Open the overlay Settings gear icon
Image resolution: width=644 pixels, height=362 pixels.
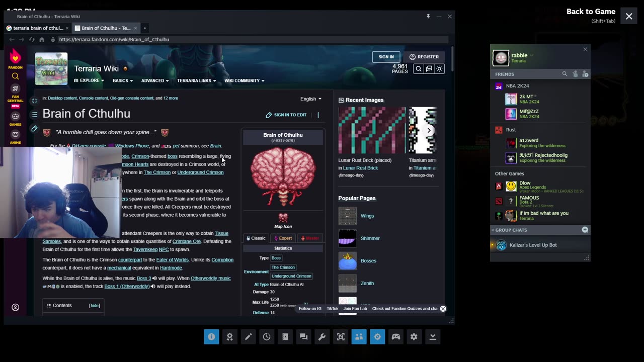[x=414, y=337]
